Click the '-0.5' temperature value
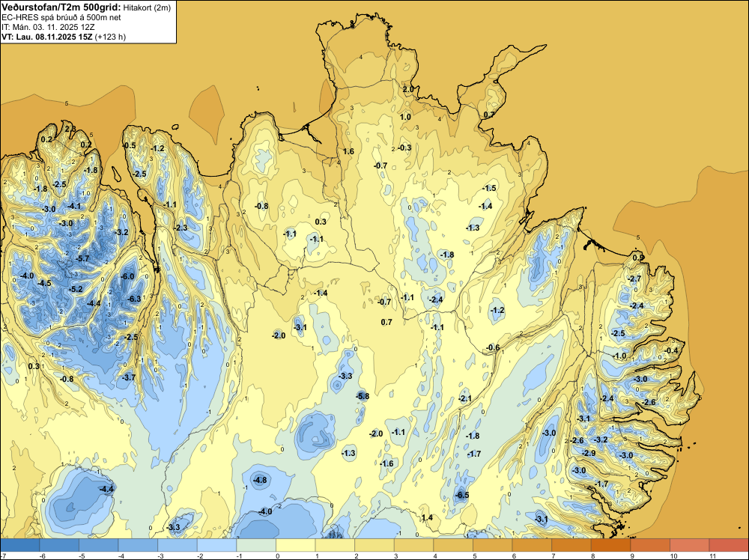Viewport: 749px width, 560px height. tap(129, 145)
